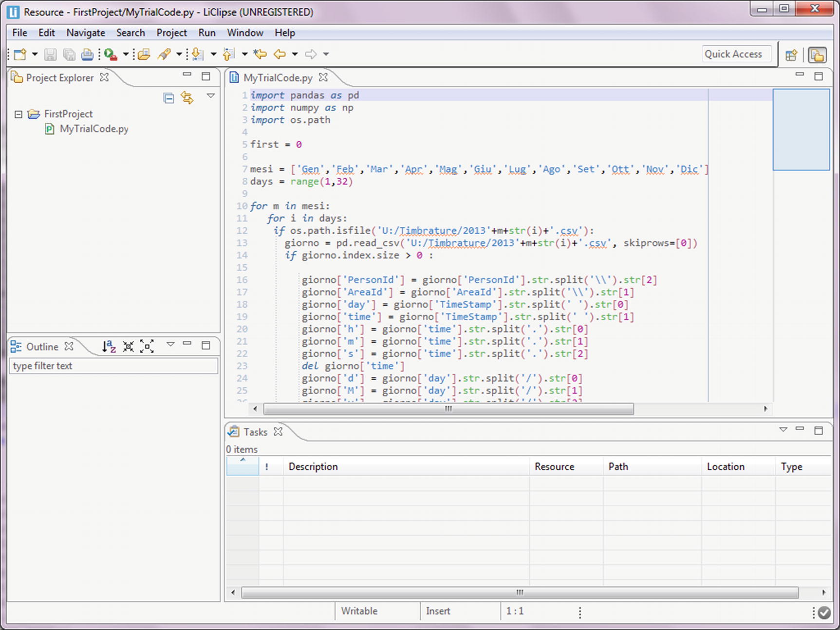Open the Project Explorer view menu

click(211, 96)
